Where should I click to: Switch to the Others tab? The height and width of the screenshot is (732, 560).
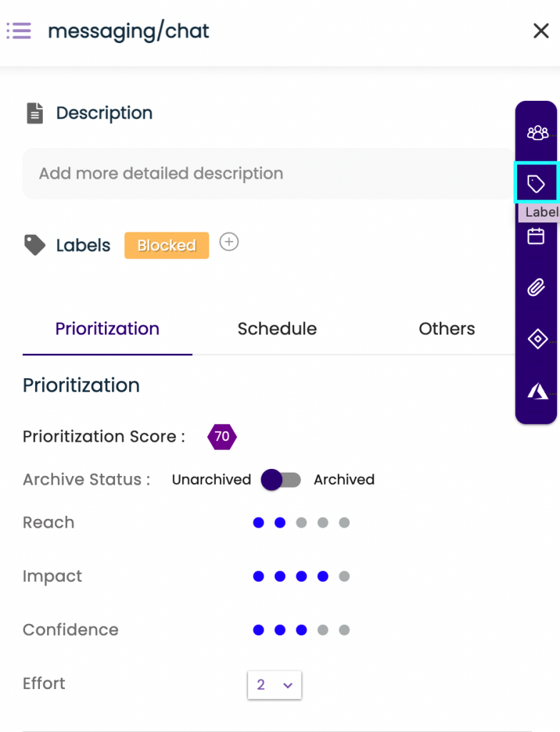point(446,329)
